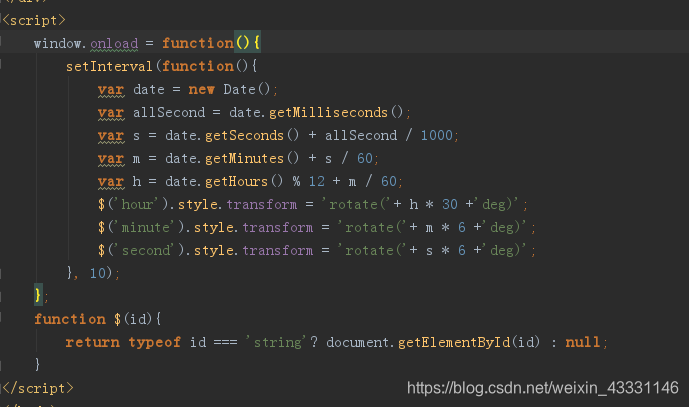Click the 'getElementById' method
689x407 pixels.
454,342
